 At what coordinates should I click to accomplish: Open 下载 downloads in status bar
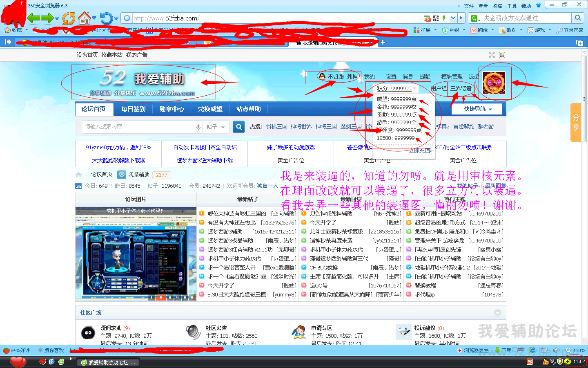pyautogui.click(x=503, y=350)
